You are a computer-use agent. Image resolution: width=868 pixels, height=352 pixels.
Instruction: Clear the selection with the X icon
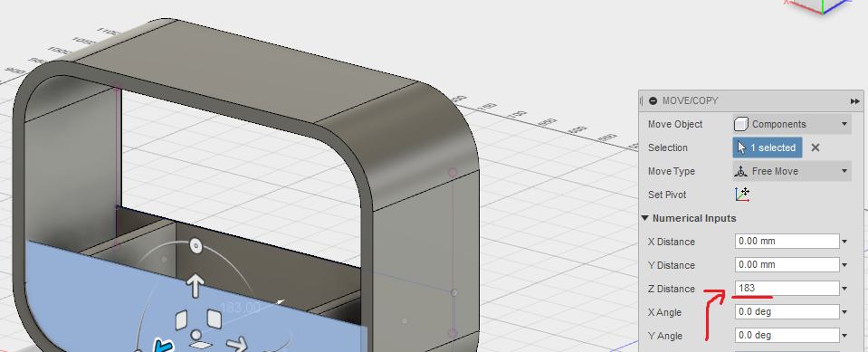coord(815,147)
